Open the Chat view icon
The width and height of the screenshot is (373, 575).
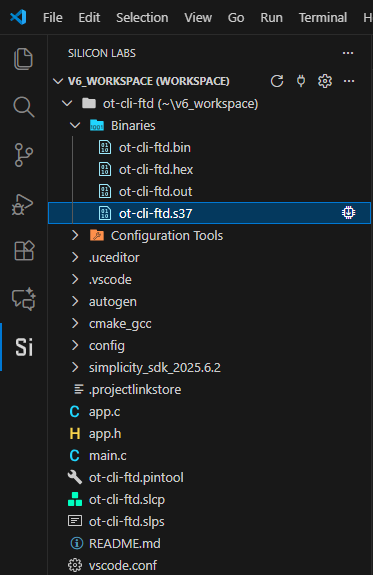coord(24,299)
